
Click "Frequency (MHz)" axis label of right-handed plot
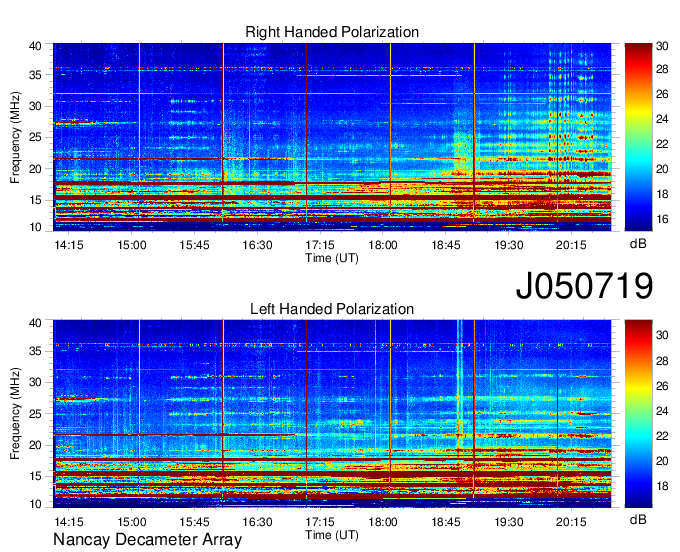click(15, 137)
